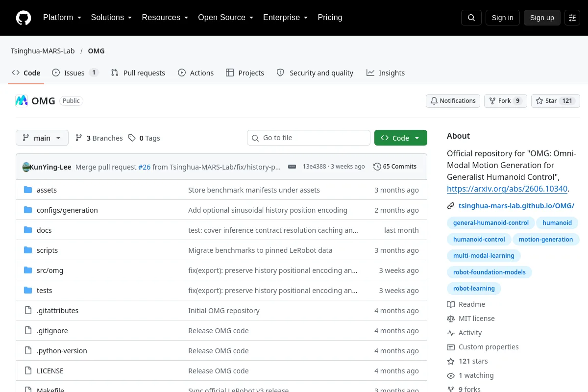Switch to the Actions tab

[x=196, y=73]
